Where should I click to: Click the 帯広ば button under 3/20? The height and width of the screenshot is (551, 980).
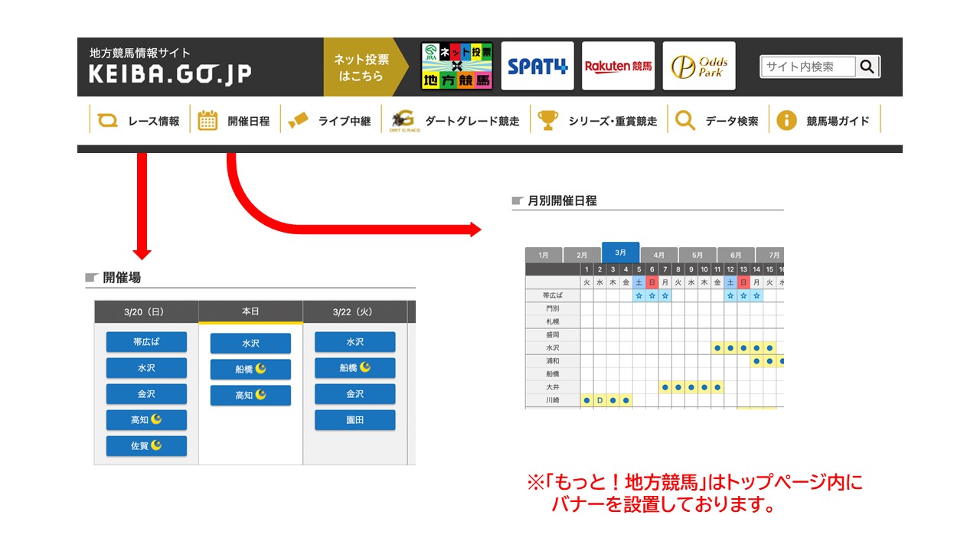click(146, 342)
